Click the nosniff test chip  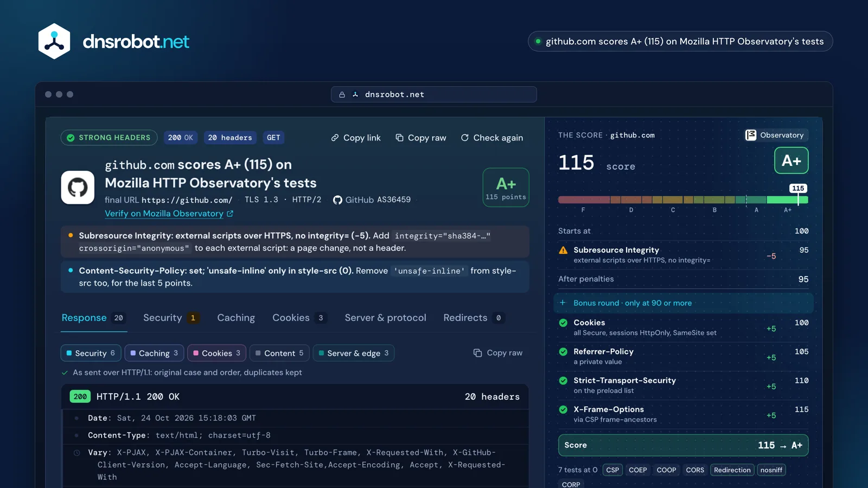771,470
